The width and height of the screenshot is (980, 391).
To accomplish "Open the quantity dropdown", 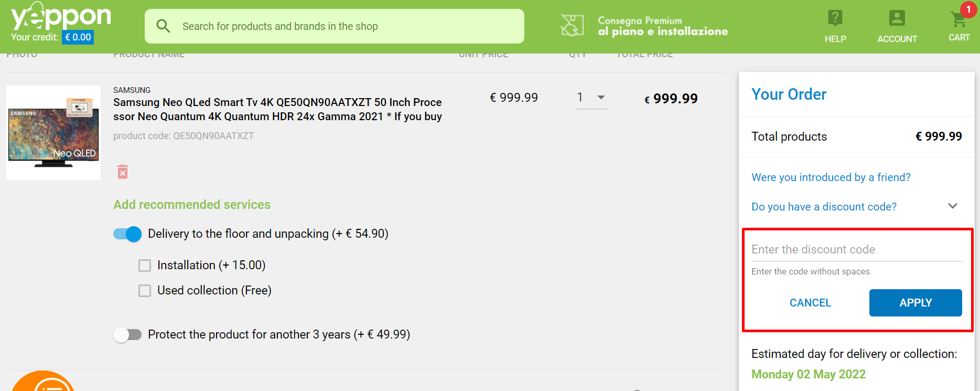I will point(592,98).
